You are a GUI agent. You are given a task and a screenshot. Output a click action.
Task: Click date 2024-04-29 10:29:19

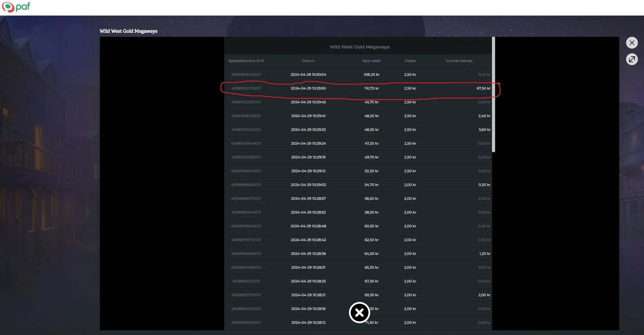click(x=308, y=157)
